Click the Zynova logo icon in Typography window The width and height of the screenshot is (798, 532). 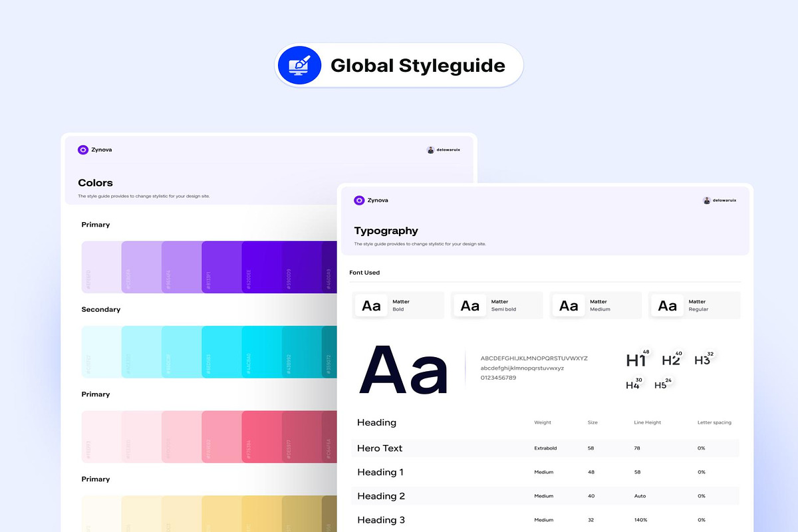[359, 200]
